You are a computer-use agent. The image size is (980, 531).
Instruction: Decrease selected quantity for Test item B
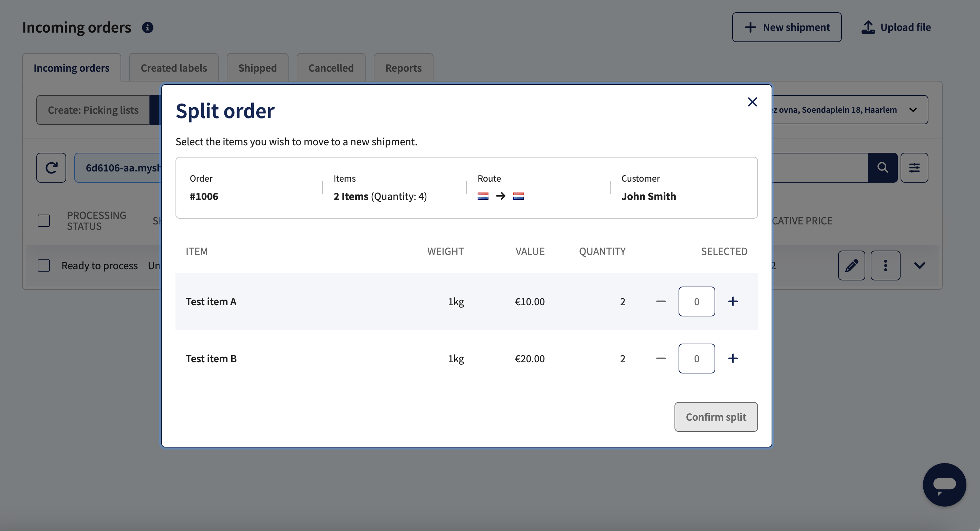661,358
